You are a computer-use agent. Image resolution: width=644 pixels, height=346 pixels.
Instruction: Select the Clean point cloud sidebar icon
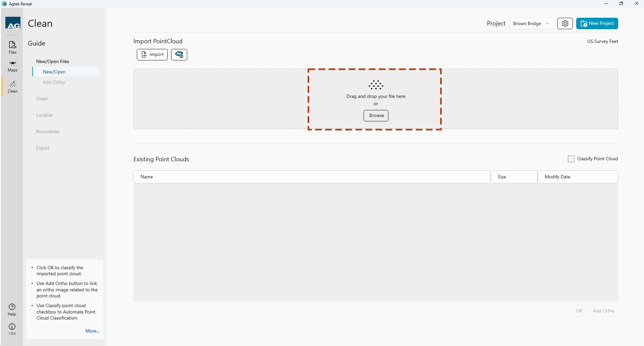(x=12, y=86)
